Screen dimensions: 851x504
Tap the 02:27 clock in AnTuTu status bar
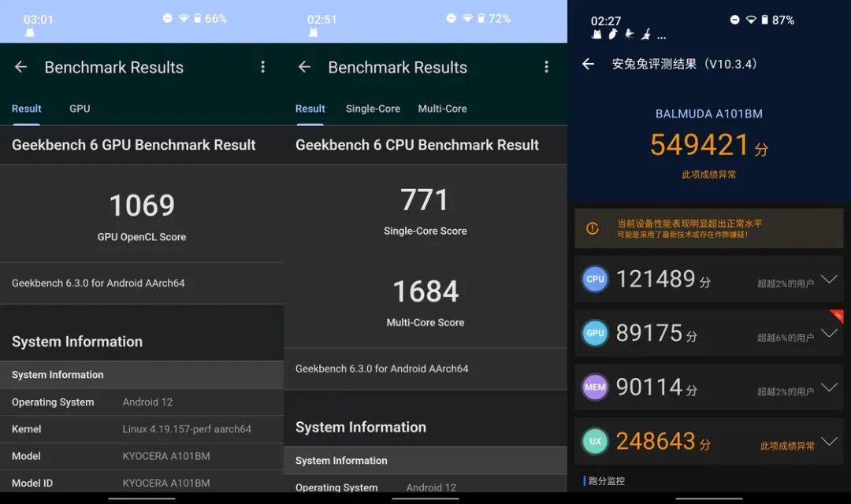[606, 20]
